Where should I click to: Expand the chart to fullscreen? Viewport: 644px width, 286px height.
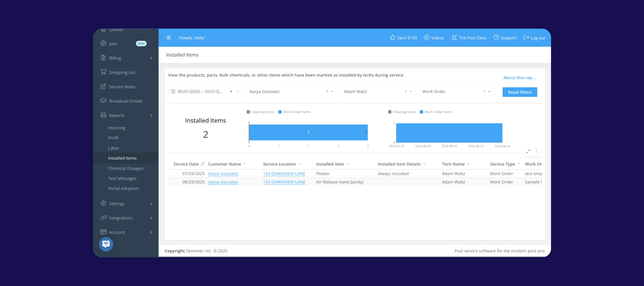point(528,152)
